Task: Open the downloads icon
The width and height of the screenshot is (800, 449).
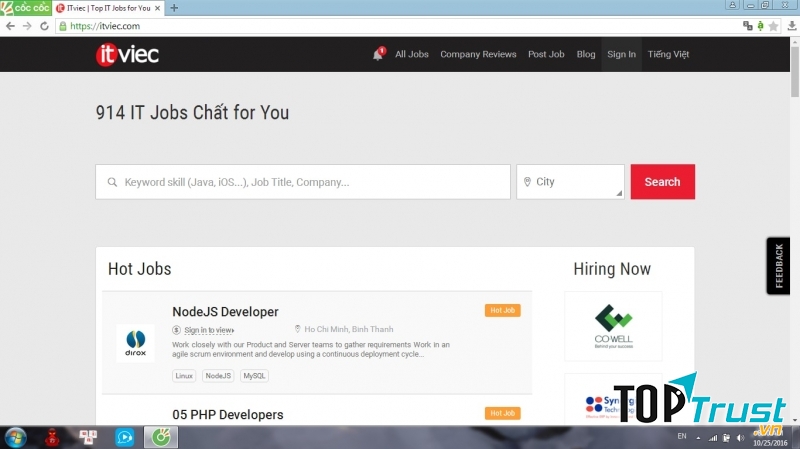Action: [x=792, y=26]
